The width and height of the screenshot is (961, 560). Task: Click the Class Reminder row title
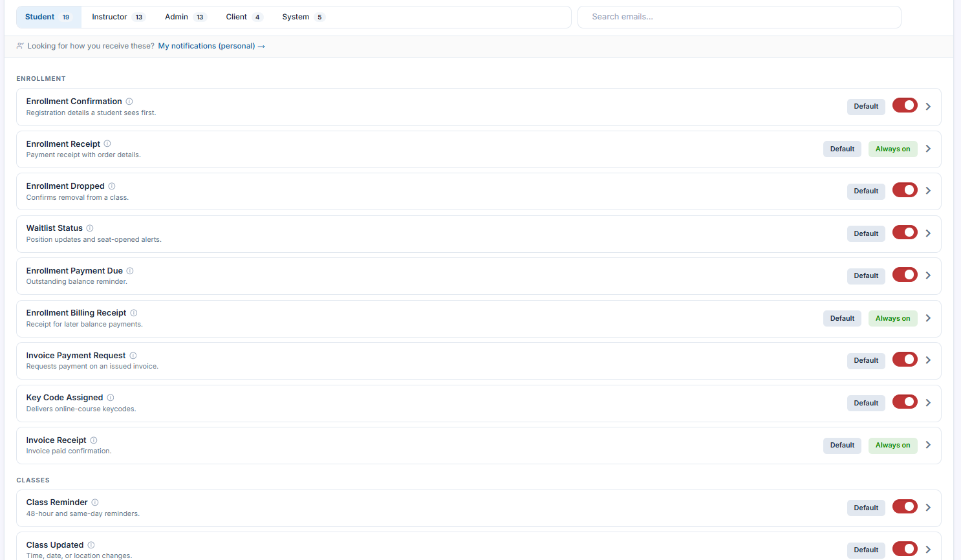57,502
